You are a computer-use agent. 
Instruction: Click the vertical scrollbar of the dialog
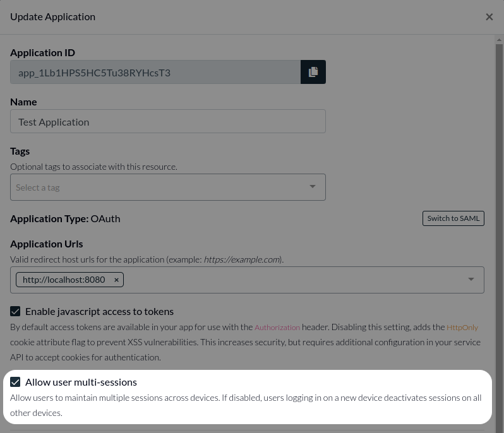(499, 221)
